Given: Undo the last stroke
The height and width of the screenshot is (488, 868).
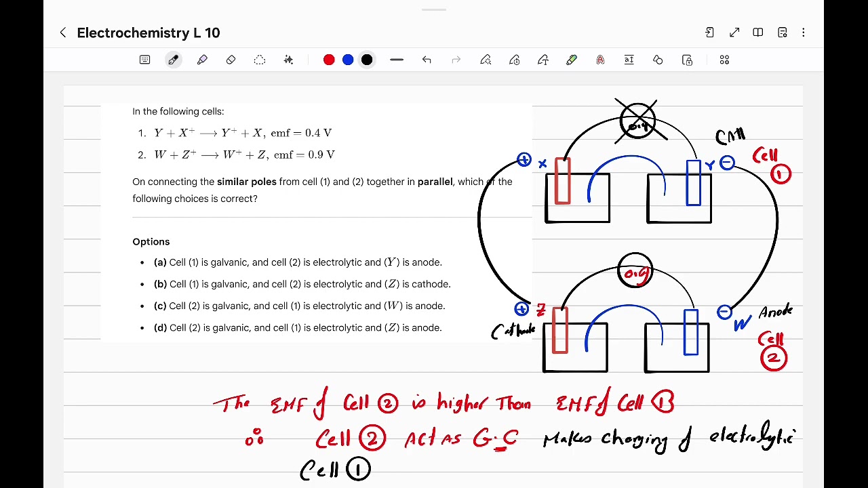Looking at the screenshot, I should coord(427,60).
